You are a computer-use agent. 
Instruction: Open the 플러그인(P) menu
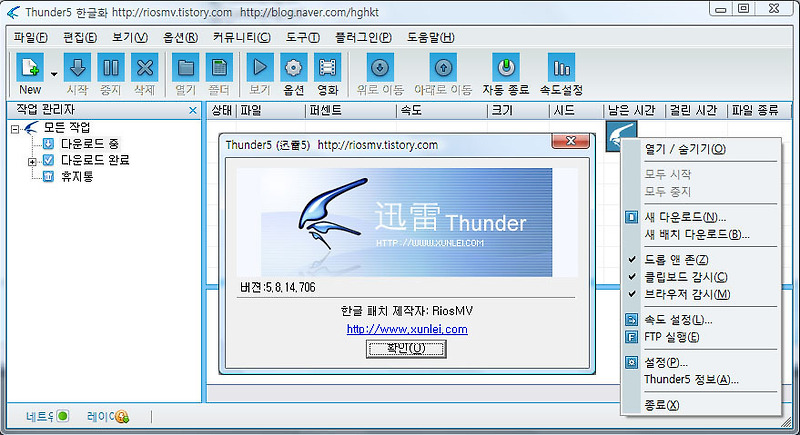click(x=363, y=37)
